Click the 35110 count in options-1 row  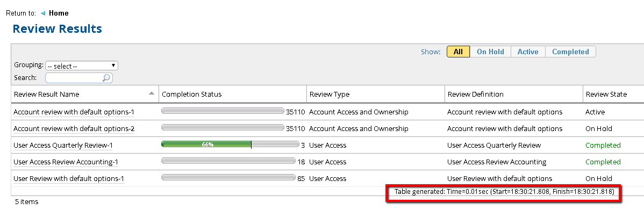tap(295, 112)
